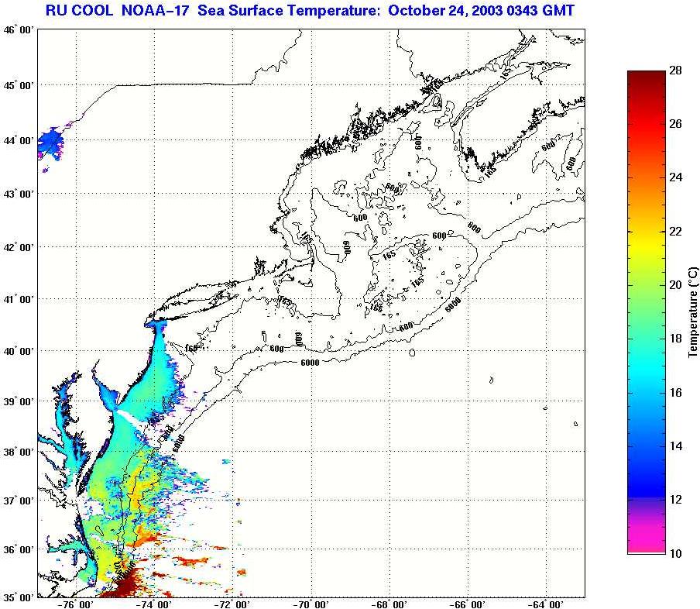Viewport: 700px width, 609px height.
Task: Click the colorbar tick label 24
Action: pos(675,177)
